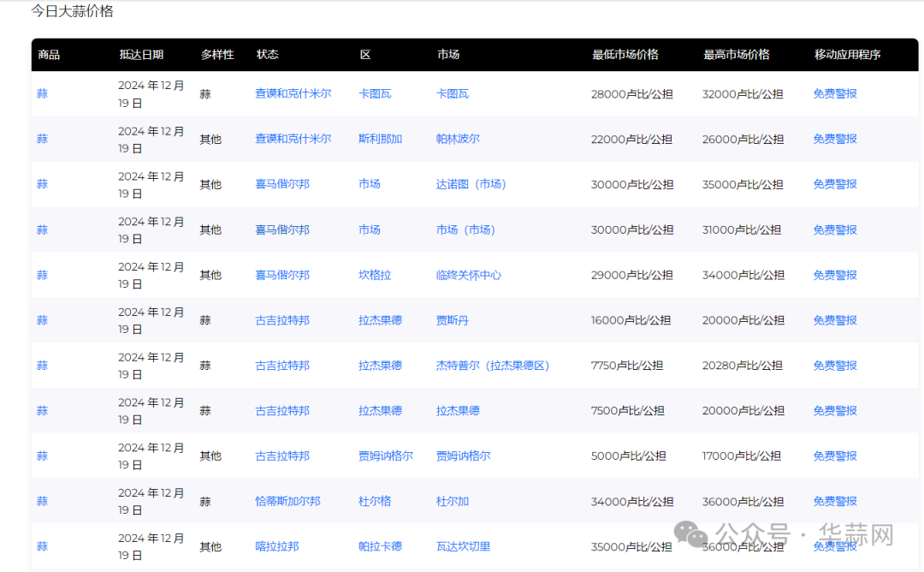Click the 蒜 commodity link in 杜尔加 row
Screen dimensions: 924x572
(x=42, y=501)
